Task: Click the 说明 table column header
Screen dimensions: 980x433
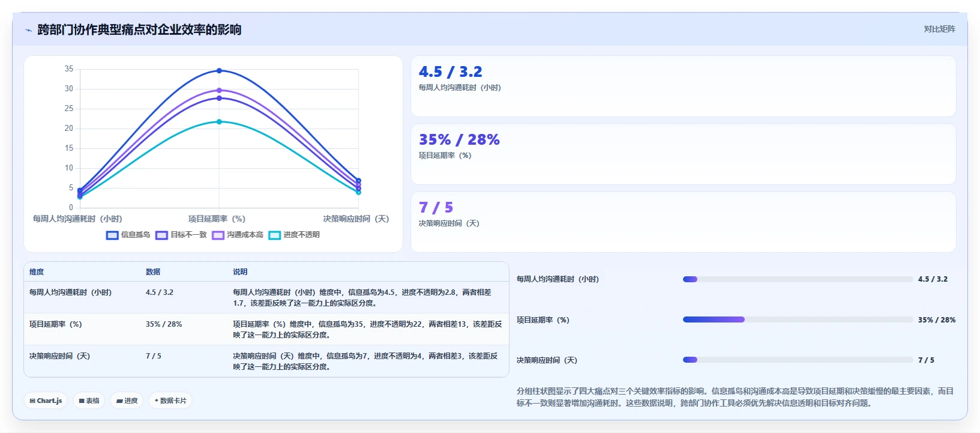Action: click(240, 272)
